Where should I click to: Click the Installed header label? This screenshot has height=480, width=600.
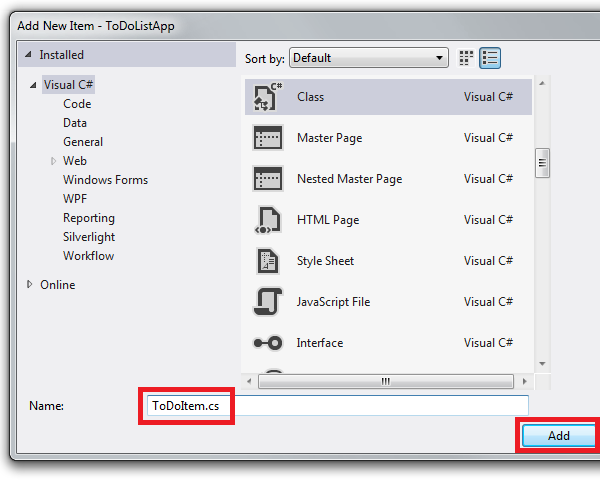click(x=62, y=55)
